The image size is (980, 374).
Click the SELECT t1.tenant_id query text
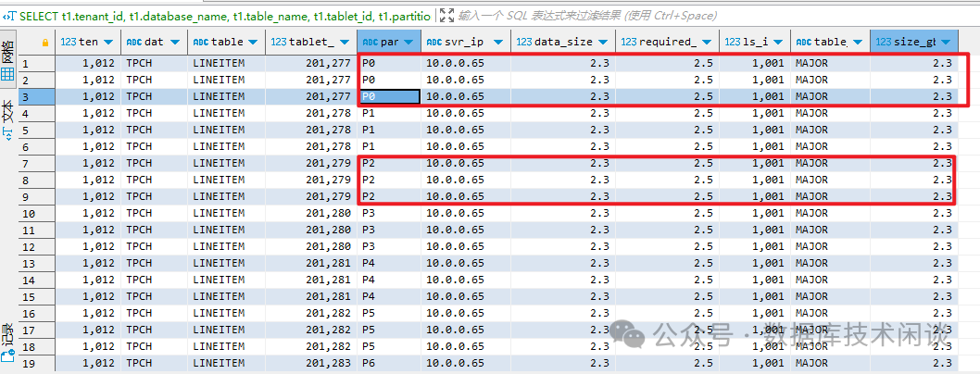tap(224, 16)
